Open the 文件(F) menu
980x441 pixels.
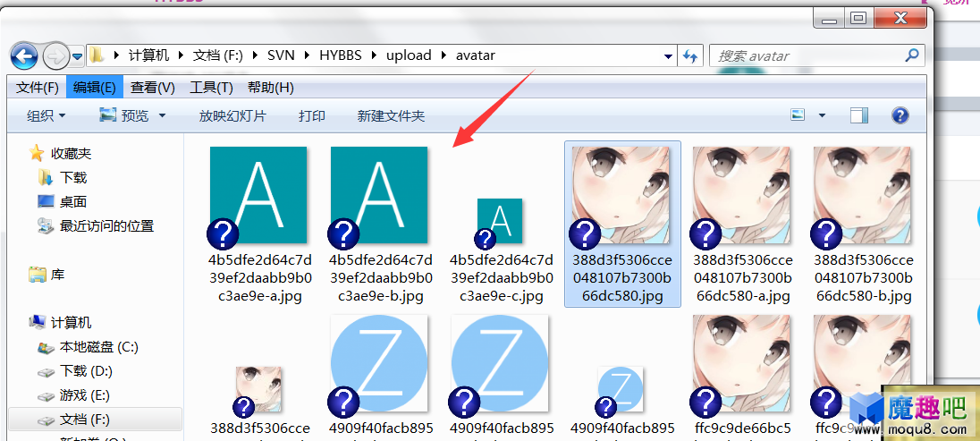point(38,88)
